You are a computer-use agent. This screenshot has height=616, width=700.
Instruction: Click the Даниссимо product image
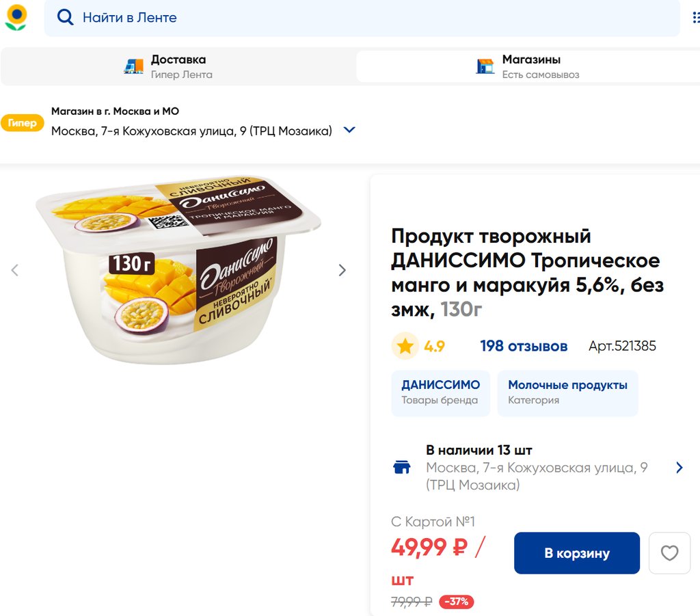click(178, 270)
